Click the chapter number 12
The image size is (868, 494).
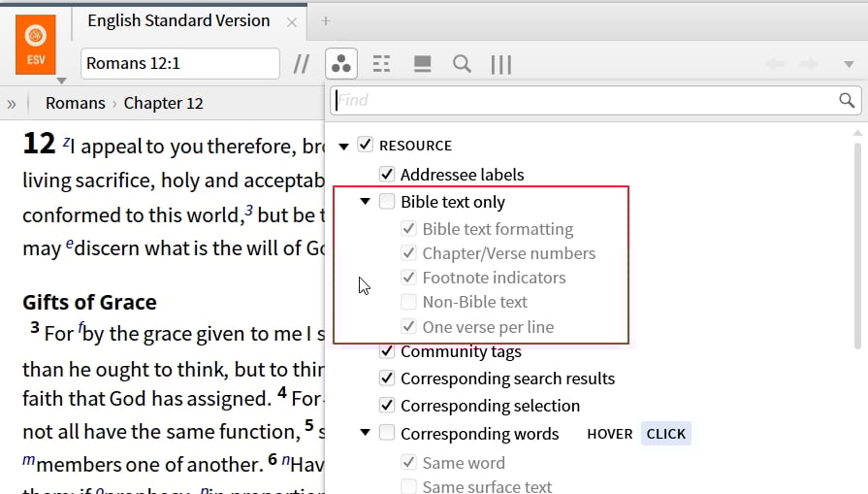39,144
